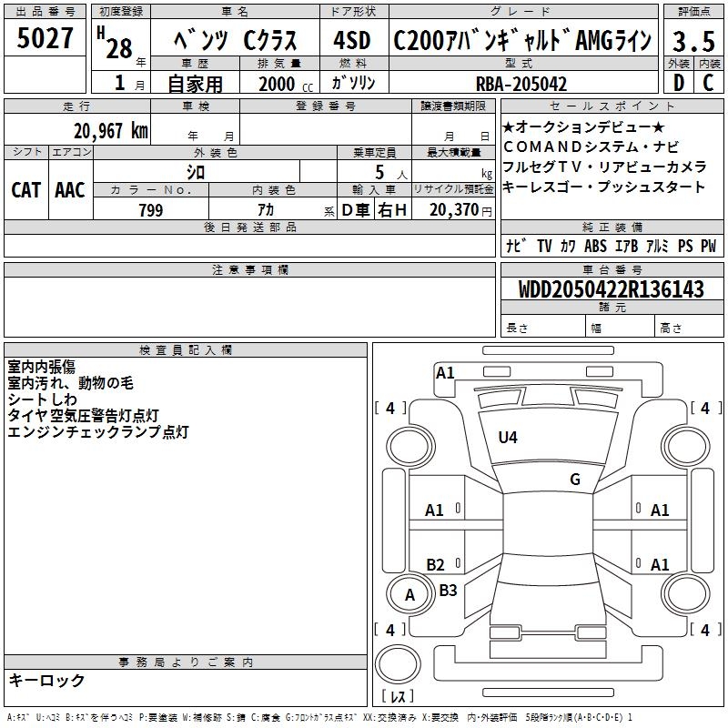Select usage history 自家用
The image size is (728, 728).
(195, 84)
